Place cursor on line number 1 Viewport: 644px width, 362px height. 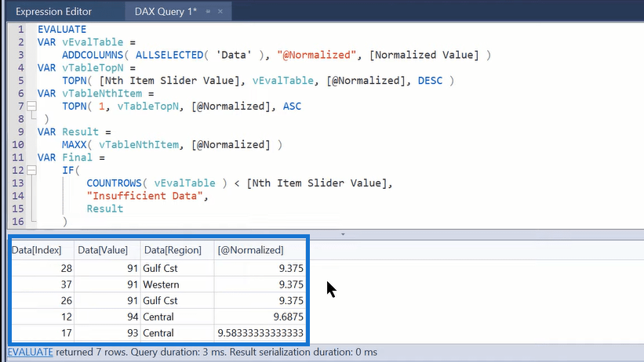pos(20,30)
